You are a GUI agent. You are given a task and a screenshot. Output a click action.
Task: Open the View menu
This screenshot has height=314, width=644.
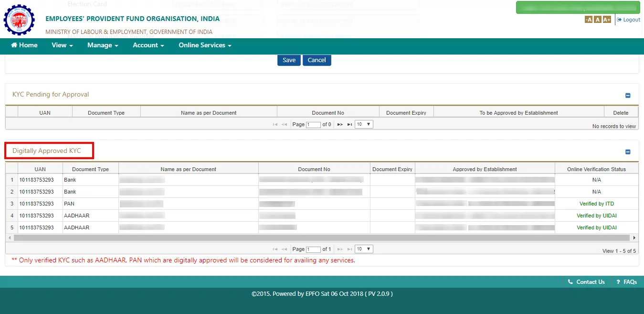tap(62, 45)
